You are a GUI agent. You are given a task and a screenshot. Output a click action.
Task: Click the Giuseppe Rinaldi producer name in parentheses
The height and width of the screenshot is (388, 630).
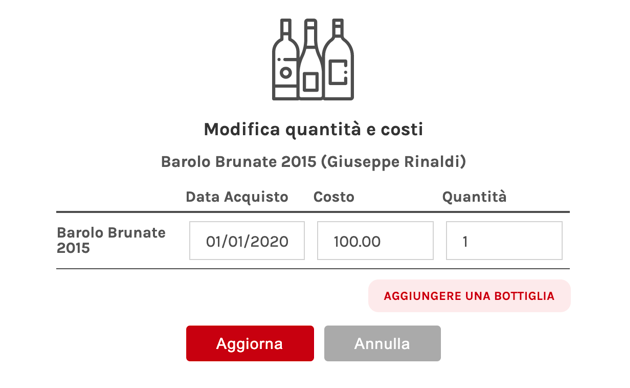(396, 162)
